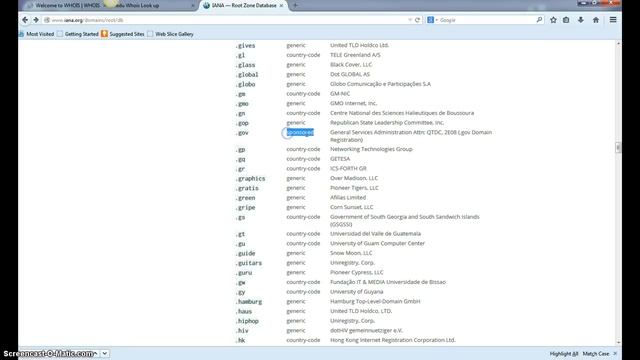Open the Firefox hamburger menu

613,20
